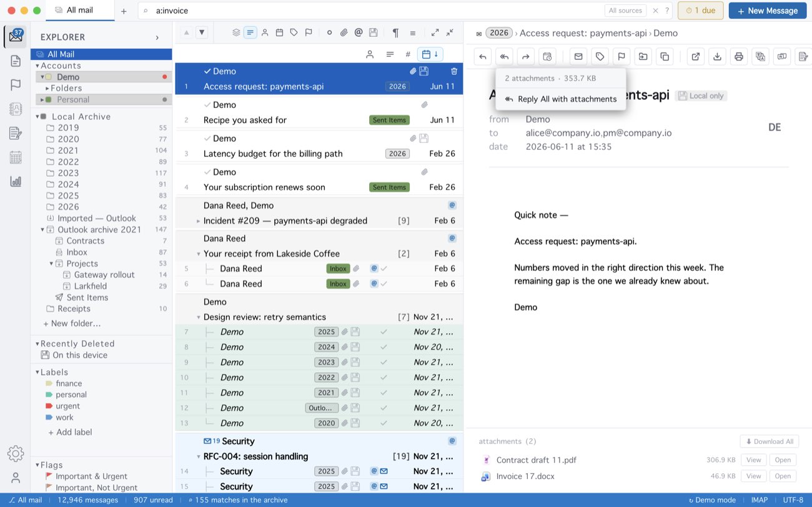Expand the Personal account
Viewport: 812px width, 507px height.
(x=42, y=99)
